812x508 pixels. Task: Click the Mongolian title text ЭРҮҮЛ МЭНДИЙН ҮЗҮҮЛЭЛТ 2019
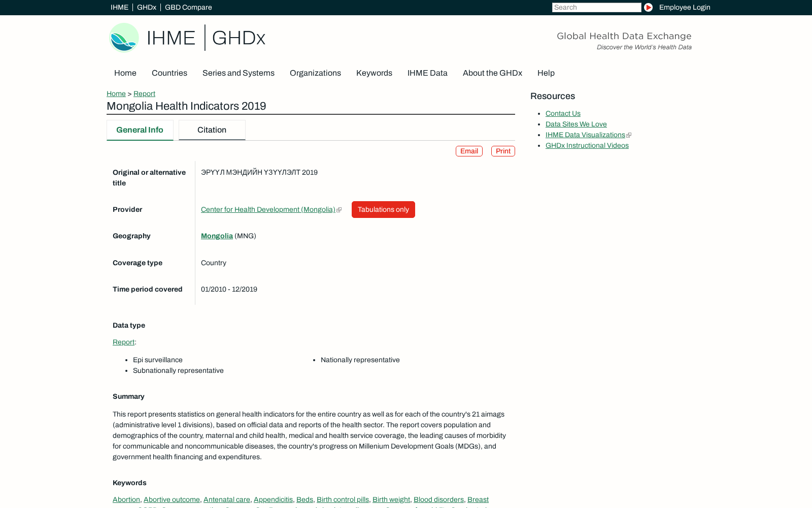coord(259,172)
